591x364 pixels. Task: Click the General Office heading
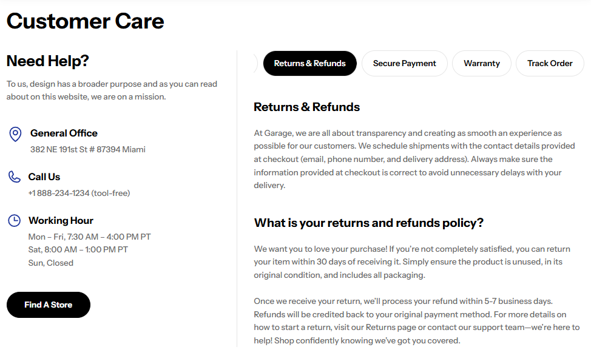tap(64, 133)
